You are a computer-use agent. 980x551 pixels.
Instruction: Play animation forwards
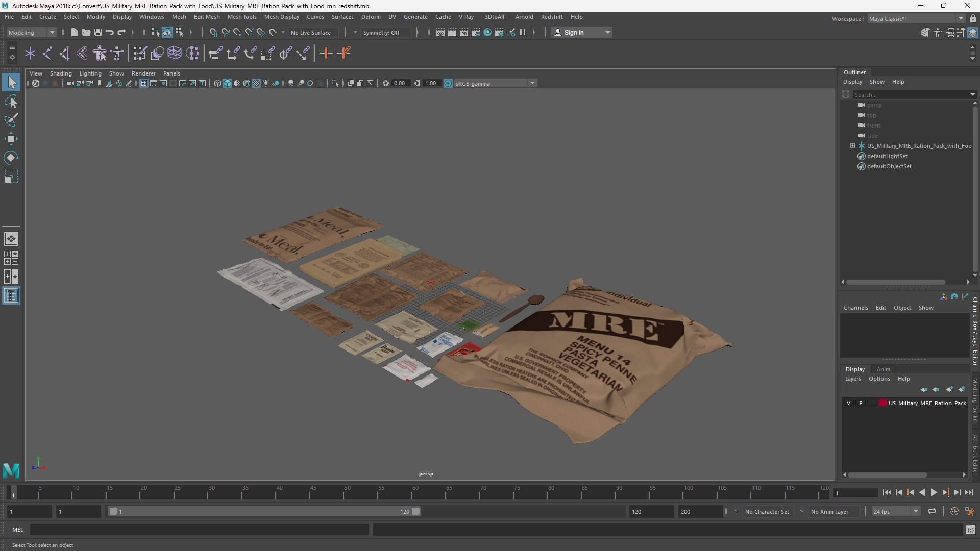934,492
